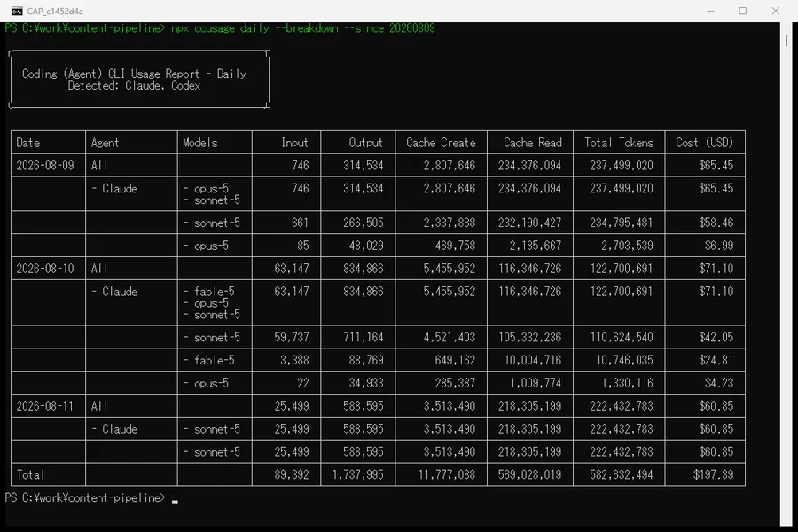Screen dimensions: 798x532
Task: Click the Total Tokens column header
Action: pos(619,143)
